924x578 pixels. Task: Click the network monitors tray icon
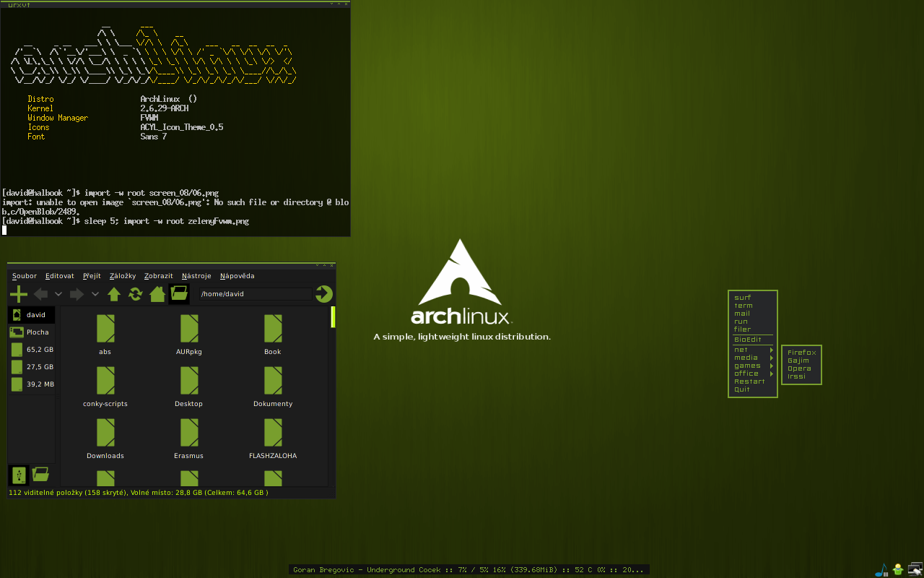915,569
